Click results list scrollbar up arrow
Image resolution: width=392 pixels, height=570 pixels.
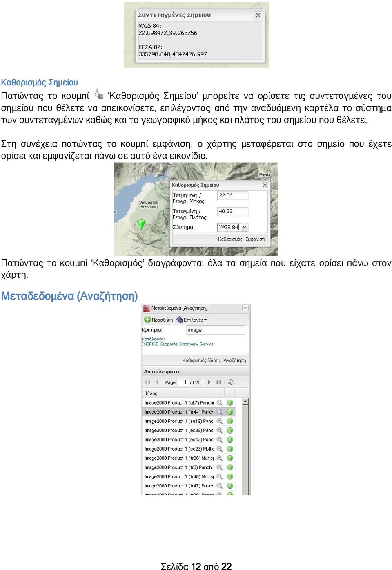point(245,402)
